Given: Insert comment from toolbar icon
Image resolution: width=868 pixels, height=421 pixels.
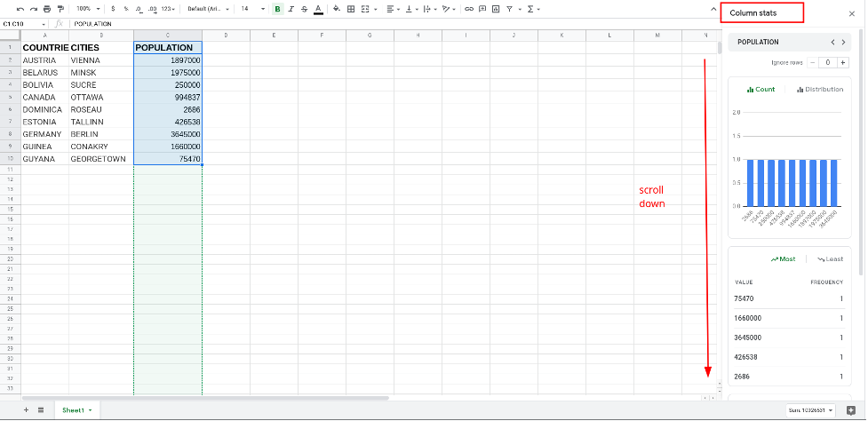Looking at the screenshot, I should [x=482, y=9].
